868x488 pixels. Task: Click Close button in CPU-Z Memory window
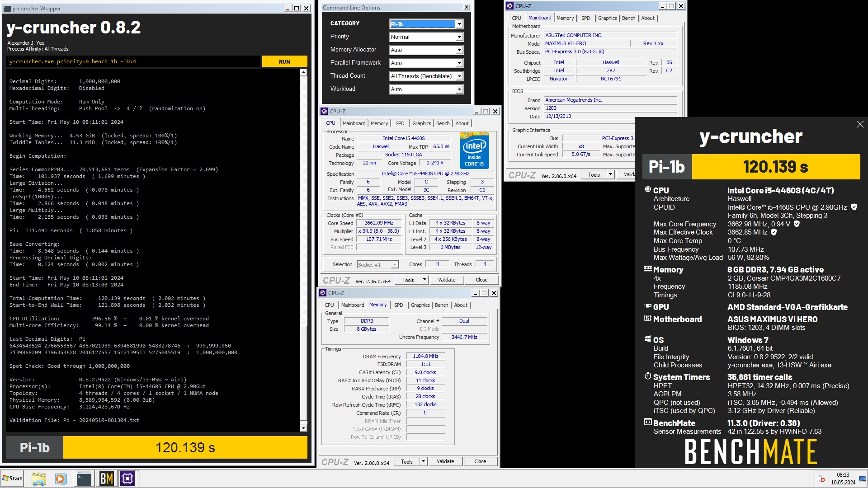point(480,461)
